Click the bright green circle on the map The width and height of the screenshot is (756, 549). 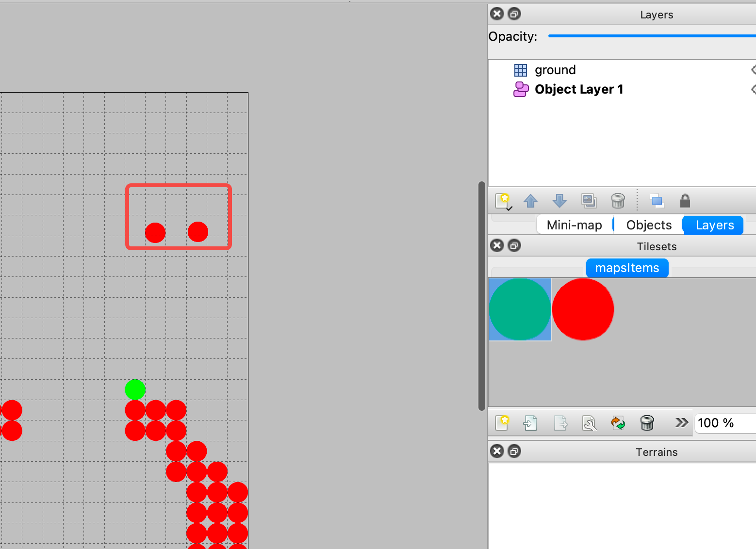[135, 389]
